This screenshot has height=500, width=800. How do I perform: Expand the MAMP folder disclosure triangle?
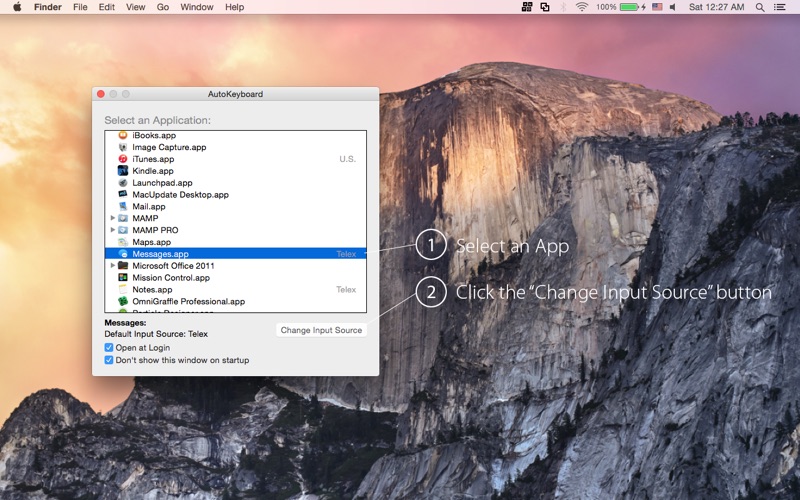pos(113,218)
